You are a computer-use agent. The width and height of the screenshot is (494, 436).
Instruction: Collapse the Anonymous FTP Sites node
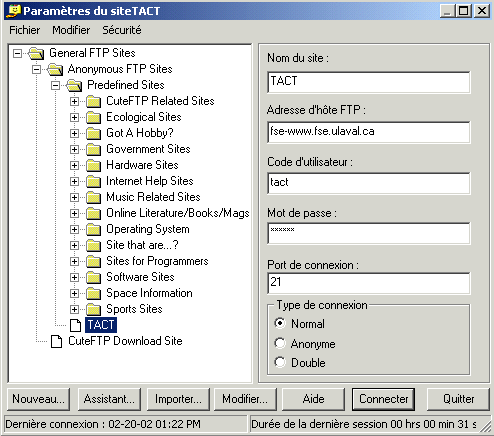(36, 69)
